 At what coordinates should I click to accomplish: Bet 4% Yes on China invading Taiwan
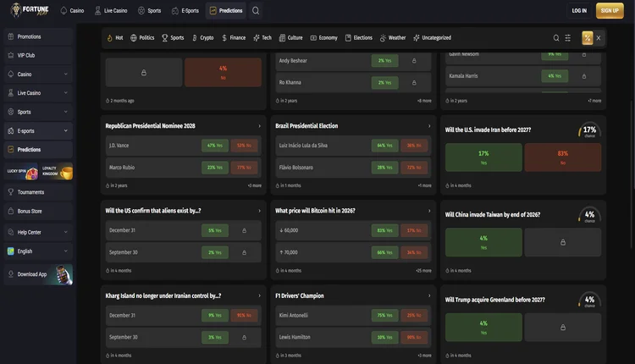point(483,242)
